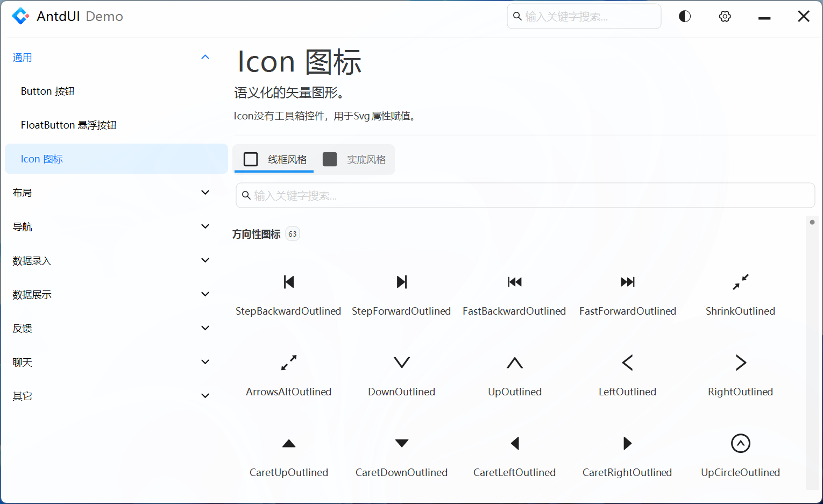
Task: Choose the CaretRightOutlined icon
Action: coord(627,443)
